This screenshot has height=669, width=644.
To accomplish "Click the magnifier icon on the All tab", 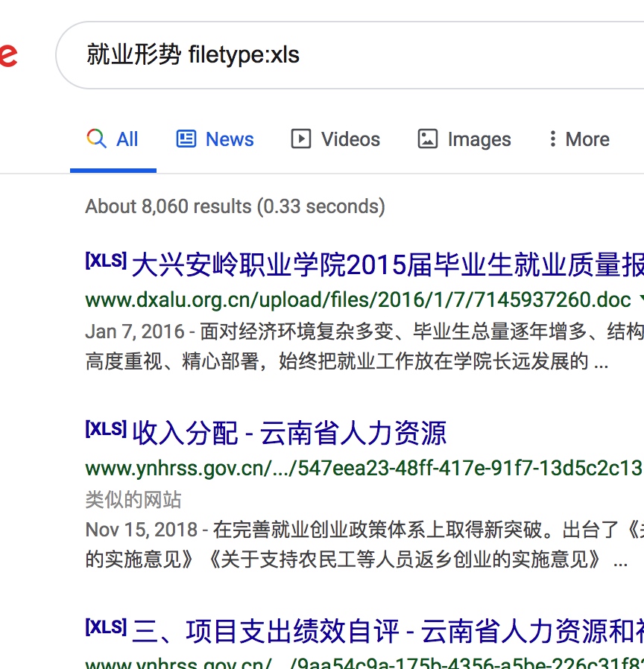I will click(x=96, y=139).
